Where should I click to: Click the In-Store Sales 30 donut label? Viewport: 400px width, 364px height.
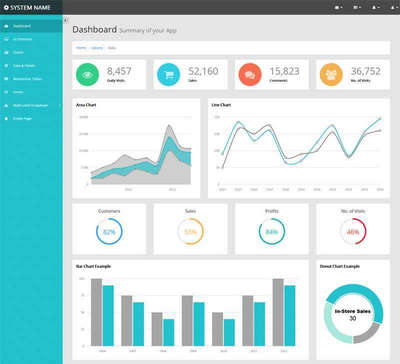[353, 314]
